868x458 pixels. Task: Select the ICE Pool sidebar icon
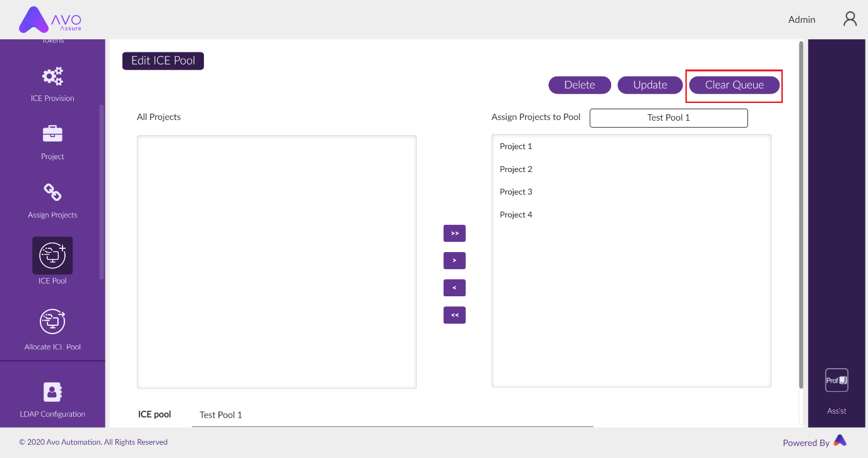tap(52, 255)
